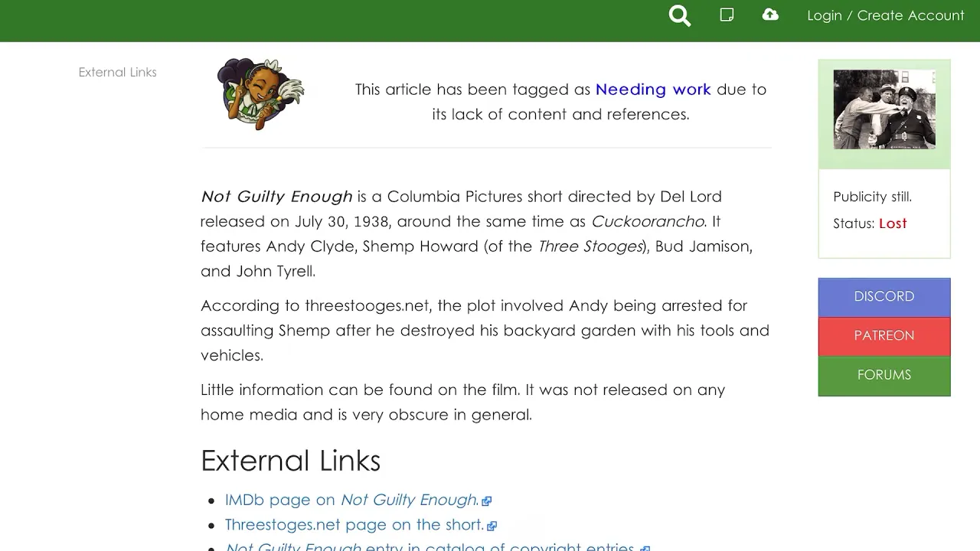Click the cloud upload icon
The width and height of the screenshot is (980, 551).
770,15
